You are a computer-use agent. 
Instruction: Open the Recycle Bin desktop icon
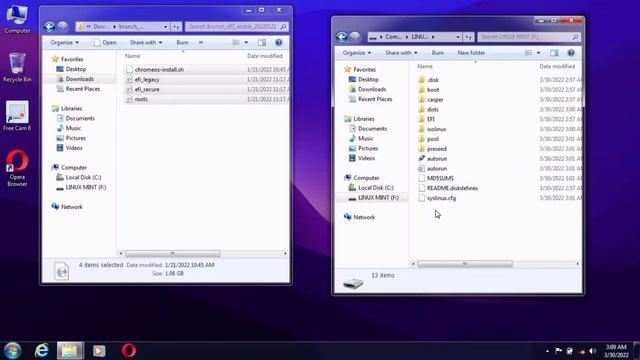tap(17, 67)
